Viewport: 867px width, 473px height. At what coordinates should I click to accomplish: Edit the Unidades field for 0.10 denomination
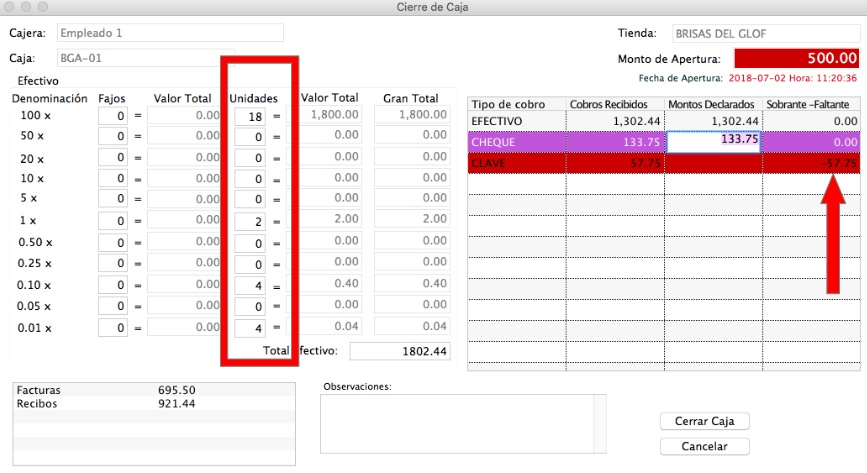coord(249,286)
